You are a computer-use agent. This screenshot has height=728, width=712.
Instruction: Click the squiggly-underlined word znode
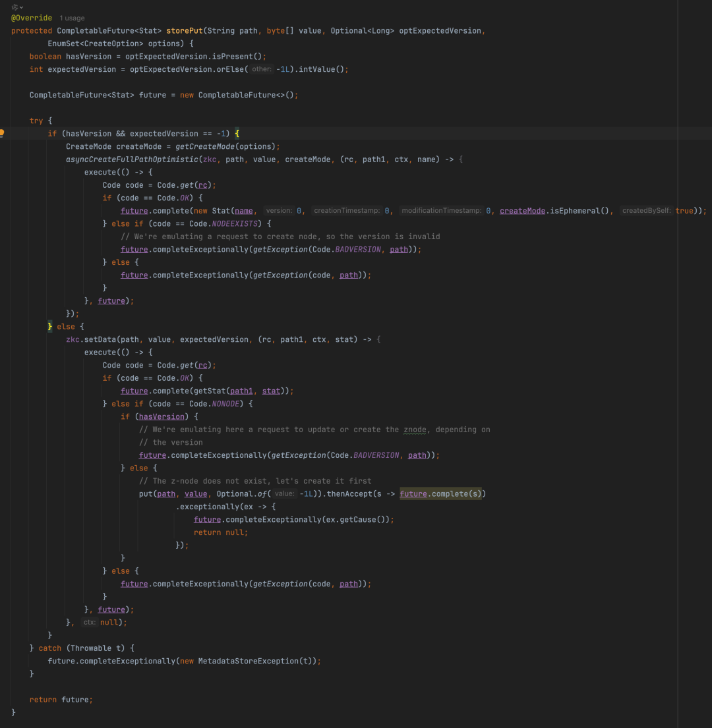pyautogui.click(x=415, y=430)
